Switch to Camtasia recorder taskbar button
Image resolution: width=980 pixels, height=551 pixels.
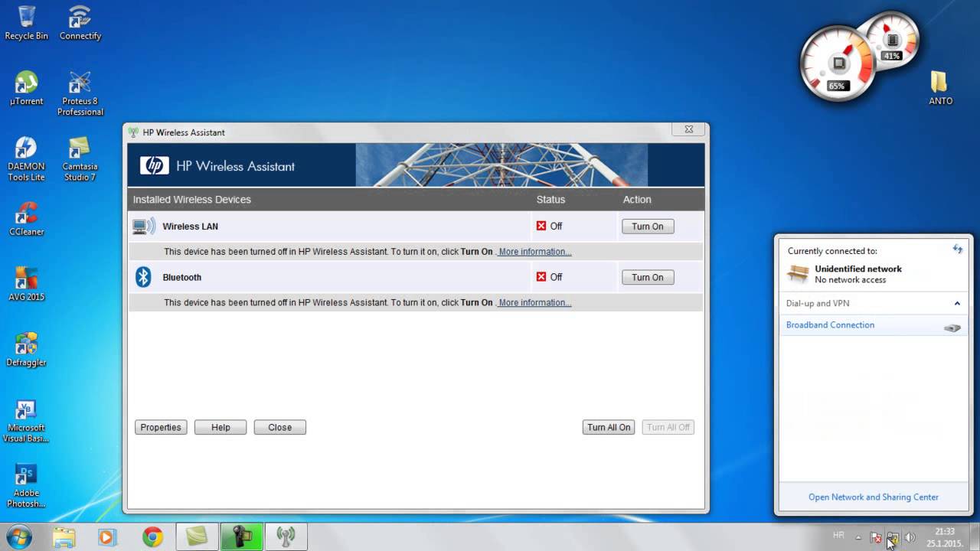coord(241,537)
